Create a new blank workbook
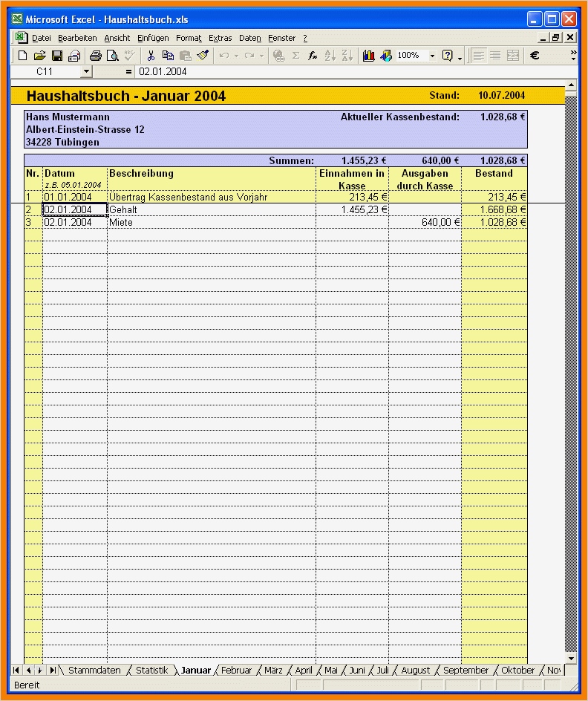The height and width of the screenshot is (701, 588). pyautogui.click(x=22, y=56)
